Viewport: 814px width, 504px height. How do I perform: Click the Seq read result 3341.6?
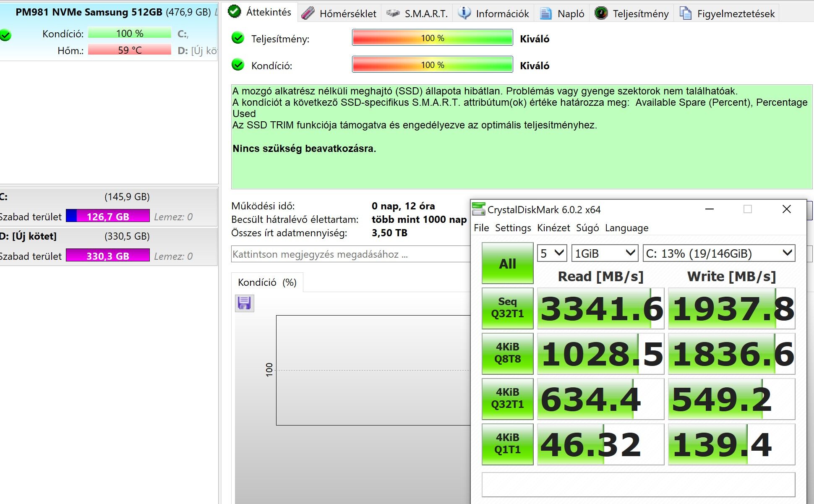pos(600,308)
